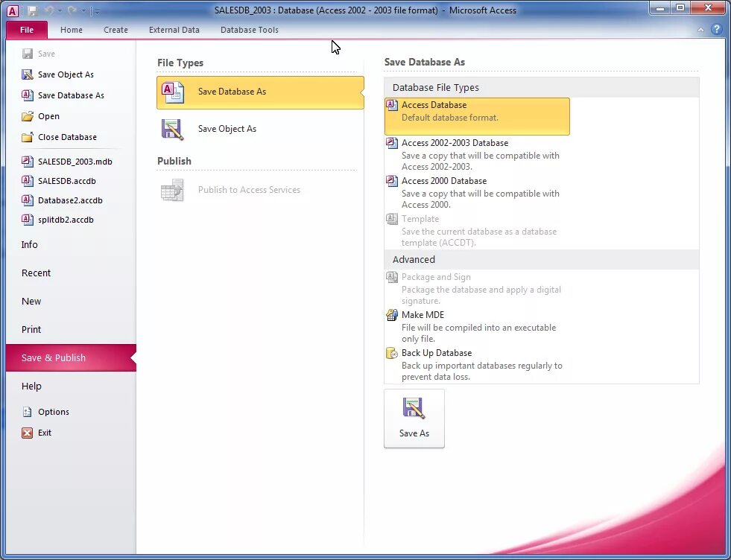Minimize the ribbon with the caret icon
This screenshot has height=560, width=731.
tap(700, 30)
